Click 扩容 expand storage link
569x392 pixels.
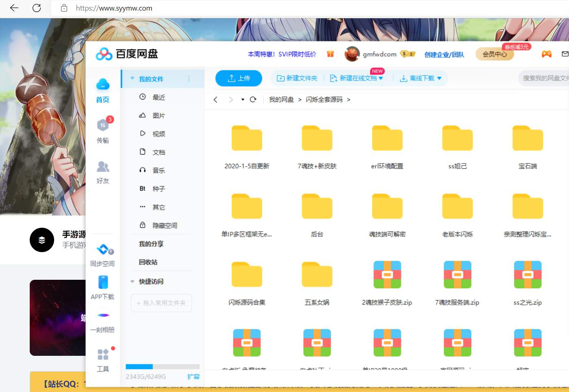coord(193,377)
